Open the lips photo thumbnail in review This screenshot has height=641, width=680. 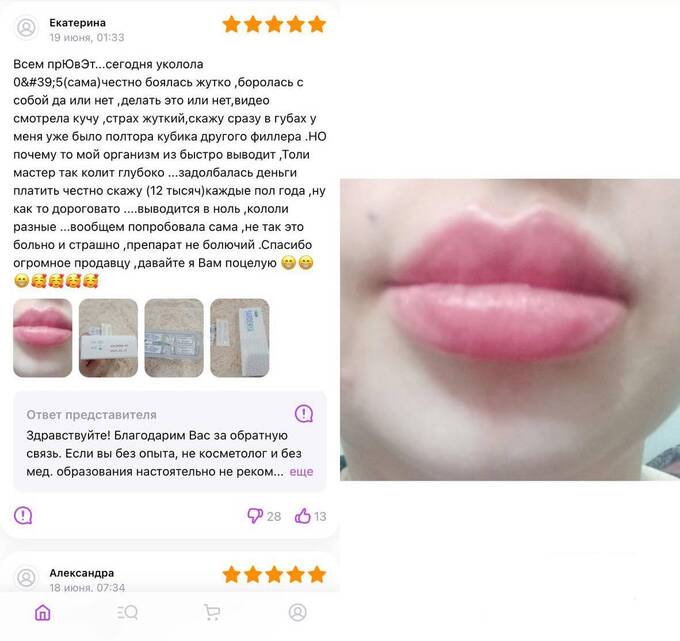(x=42, y=337)
